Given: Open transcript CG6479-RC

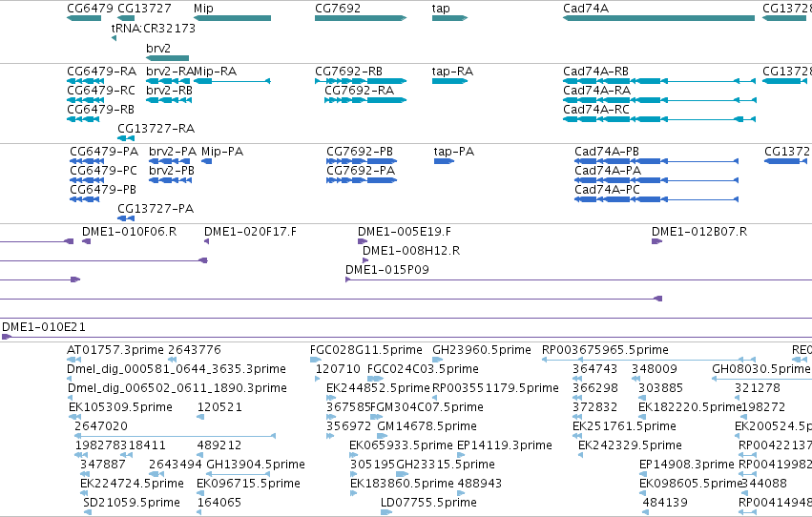Looking at the screenshot, I should click(101, 91).
